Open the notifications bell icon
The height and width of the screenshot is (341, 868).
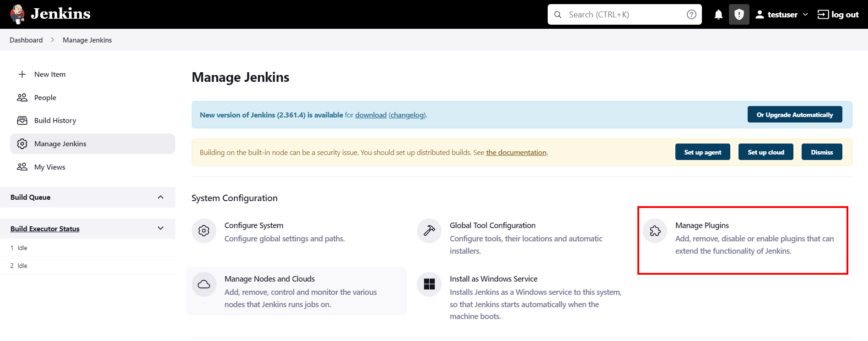[718, 15]
